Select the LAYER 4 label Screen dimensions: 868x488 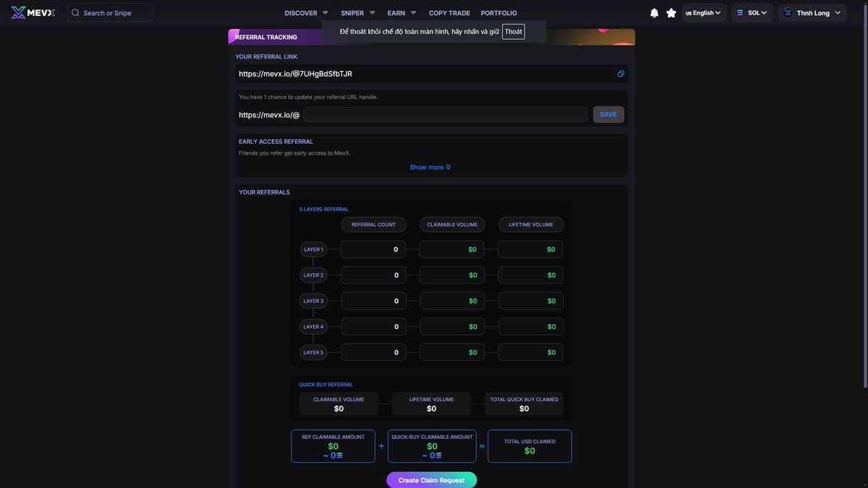coord(313,327)
